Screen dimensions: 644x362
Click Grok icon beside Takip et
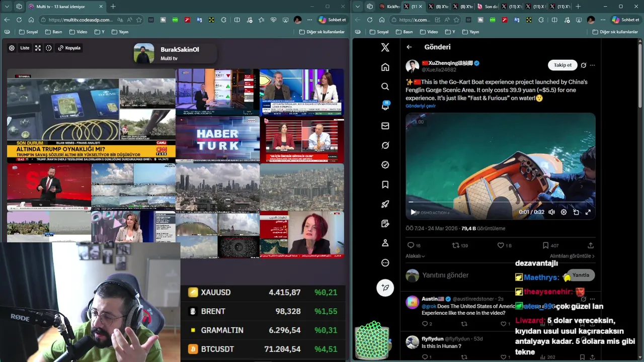coord(584,65)
